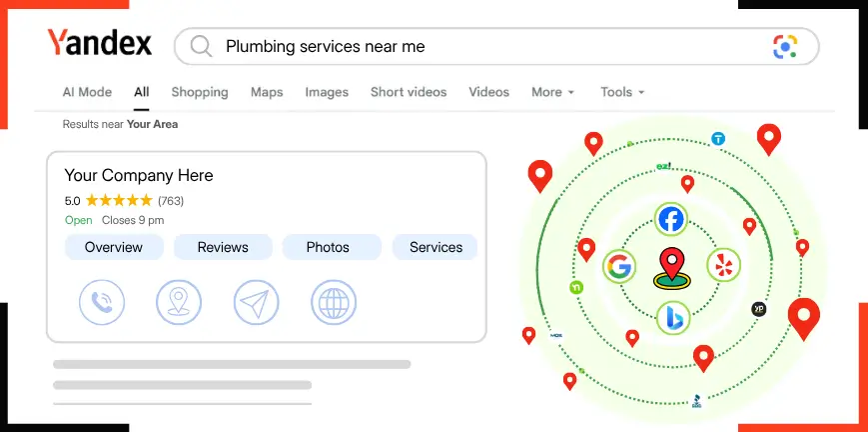
Task: Switch to the Maps tab
Action: [x=267, y=92]
